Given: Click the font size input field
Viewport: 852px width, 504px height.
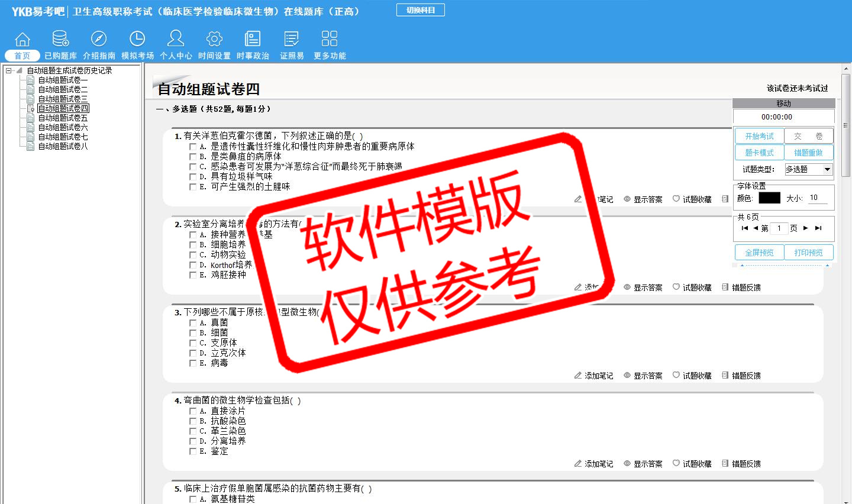Looking at the screenshot, I should point(818,198).
